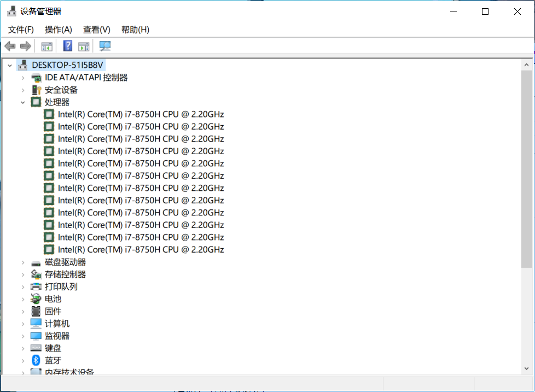Open the 帮助(H) menu
Screen dimensions: 535x392
click(135, 30)
